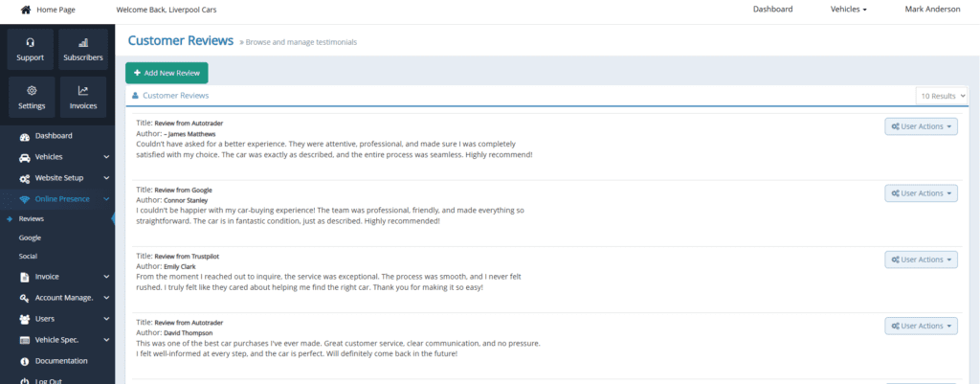
Task: Click the Home Page house icon
Action: tap(26, 10)
